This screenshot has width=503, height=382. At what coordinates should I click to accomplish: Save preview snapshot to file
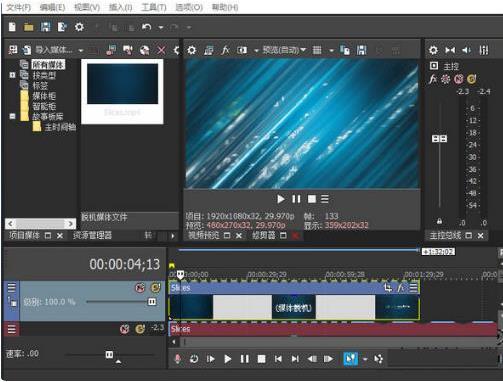coord(362,50)
